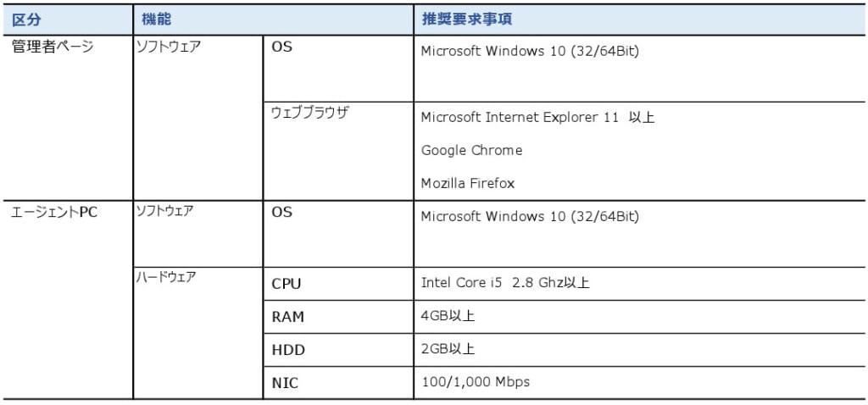Select the HDD row label
Screen dimensions: 868x405
[x=288, y=350]
